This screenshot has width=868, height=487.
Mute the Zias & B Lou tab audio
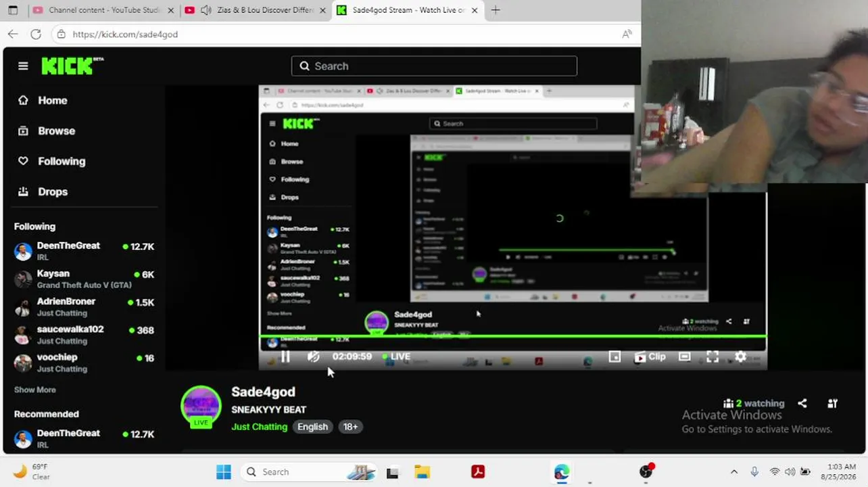tap(206, 10)
